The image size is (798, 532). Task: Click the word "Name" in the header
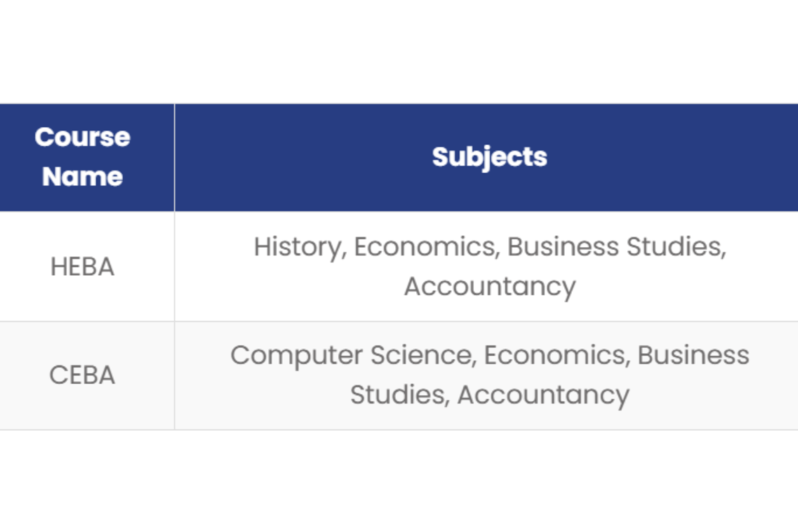83,176
